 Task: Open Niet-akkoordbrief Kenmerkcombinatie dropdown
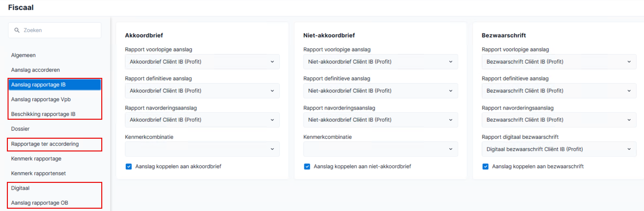(x=381, y=149)
